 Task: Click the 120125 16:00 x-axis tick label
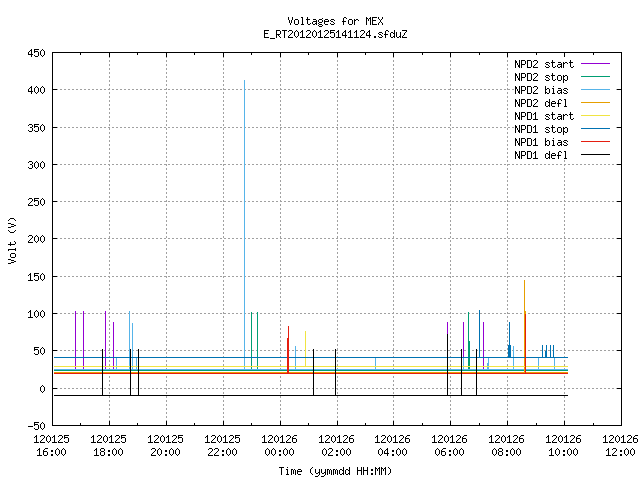pyautogui.click(x=51, y=446)
